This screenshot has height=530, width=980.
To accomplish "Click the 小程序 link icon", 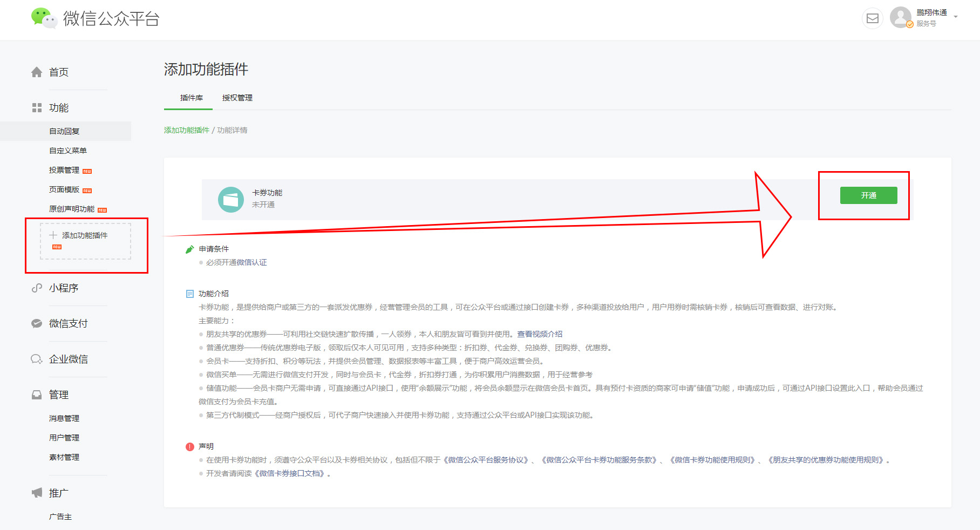I will click(x=37, y=288).
